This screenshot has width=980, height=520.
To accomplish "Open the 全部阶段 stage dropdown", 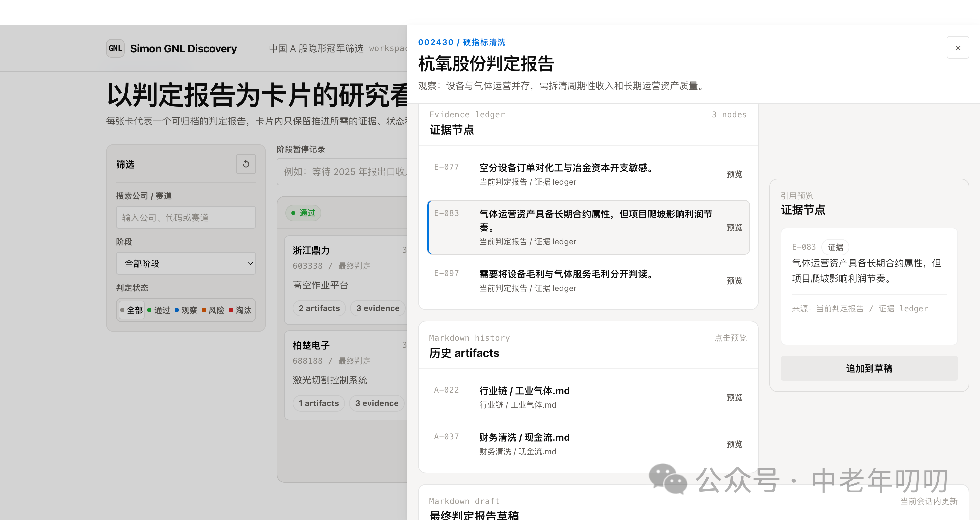I will tap(186, 263).
